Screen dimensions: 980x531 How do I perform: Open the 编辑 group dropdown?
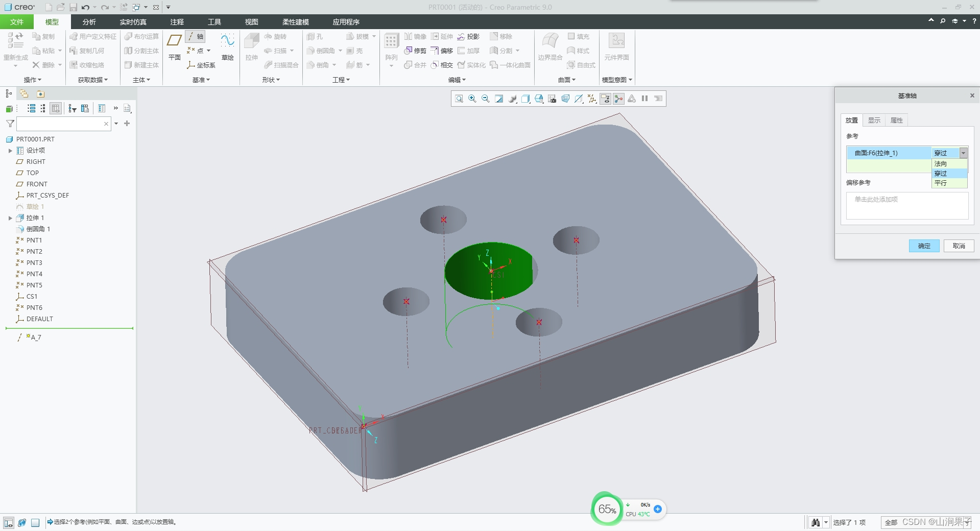pos(457,80)
